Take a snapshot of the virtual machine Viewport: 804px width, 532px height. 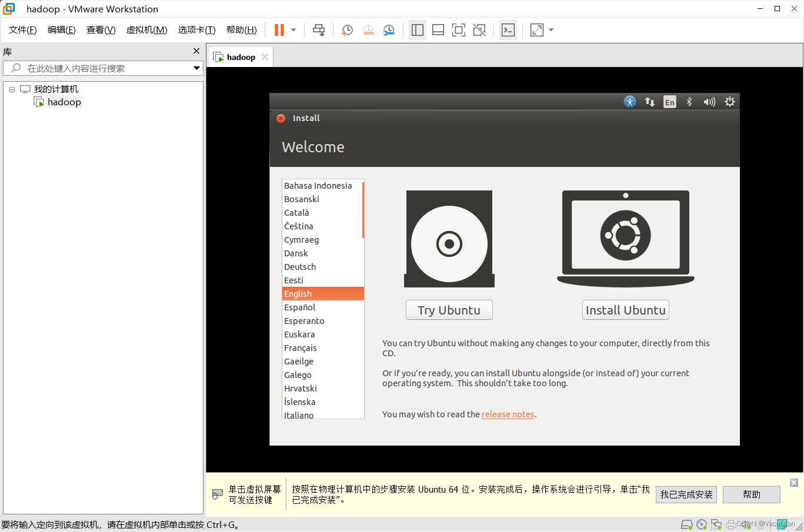[347, 30]
